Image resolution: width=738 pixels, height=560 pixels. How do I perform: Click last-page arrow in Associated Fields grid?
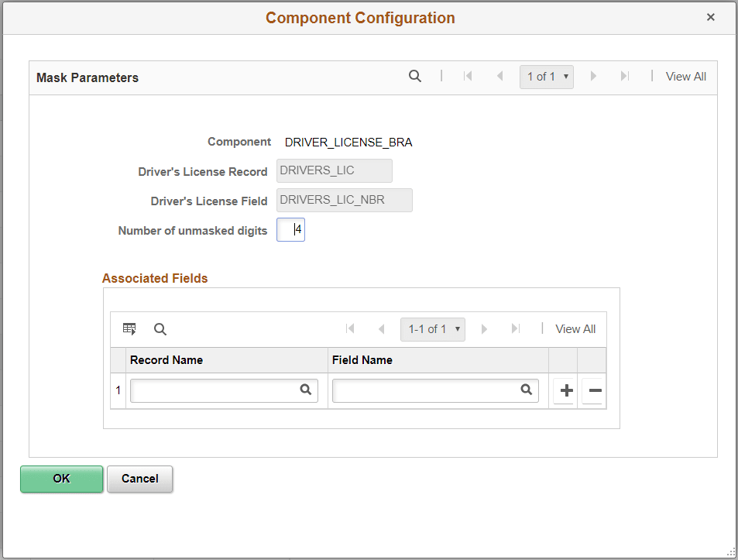click(x=516, y=328)
